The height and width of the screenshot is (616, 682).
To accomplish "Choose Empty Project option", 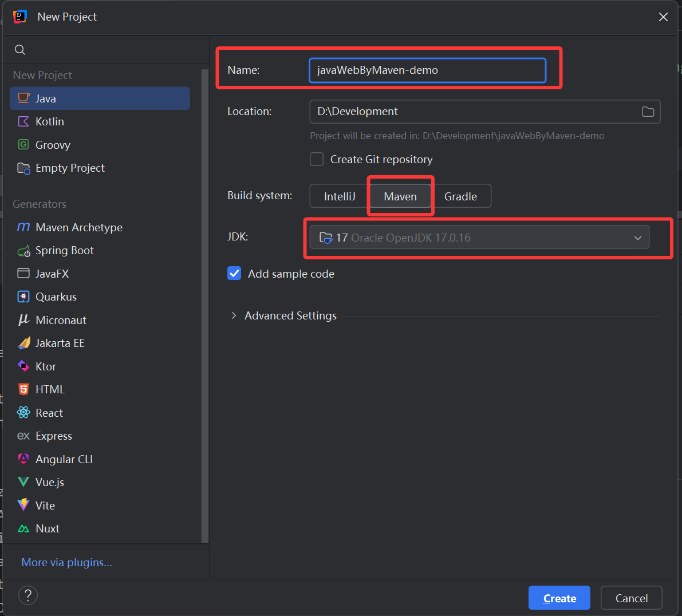I will [x=100, y=168].
